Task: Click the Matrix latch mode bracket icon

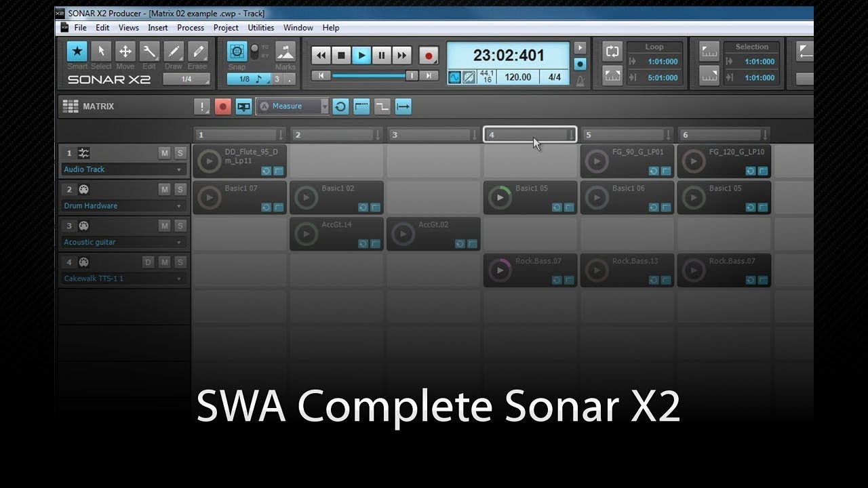Action: [x=361, y=106]
